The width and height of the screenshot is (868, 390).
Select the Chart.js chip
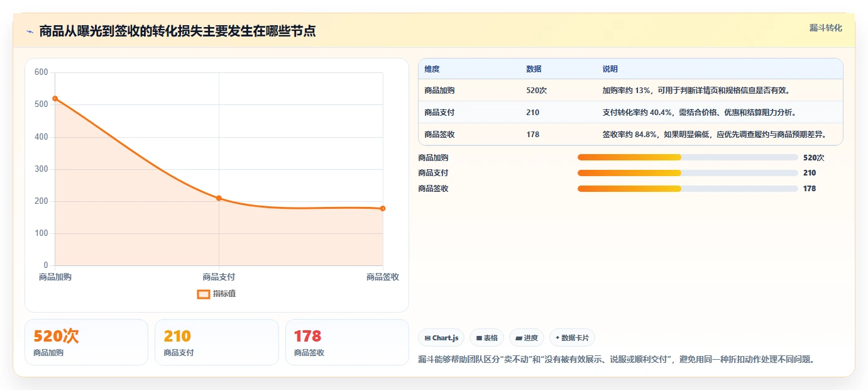[441, 338]
